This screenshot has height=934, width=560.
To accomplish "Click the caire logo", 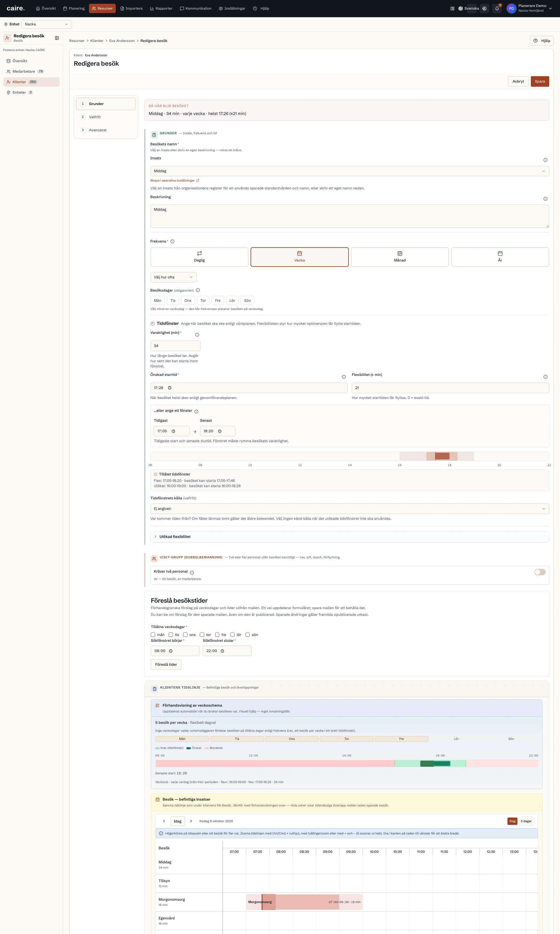I will [16, 8].
